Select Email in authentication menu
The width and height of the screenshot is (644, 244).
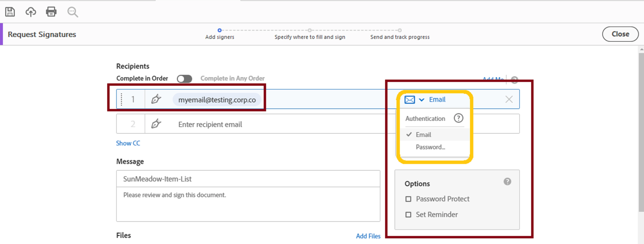[x=423, y=135]
